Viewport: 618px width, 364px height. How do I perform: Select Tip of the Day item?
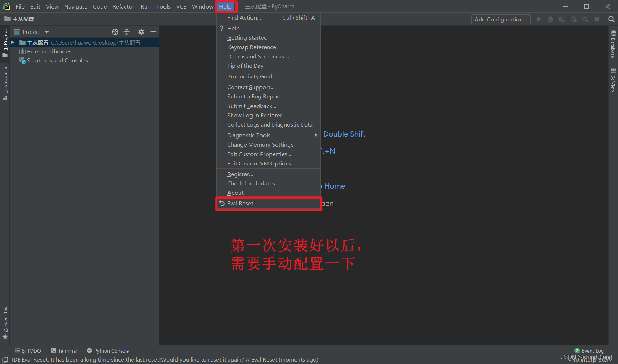(x=268, y=66)
